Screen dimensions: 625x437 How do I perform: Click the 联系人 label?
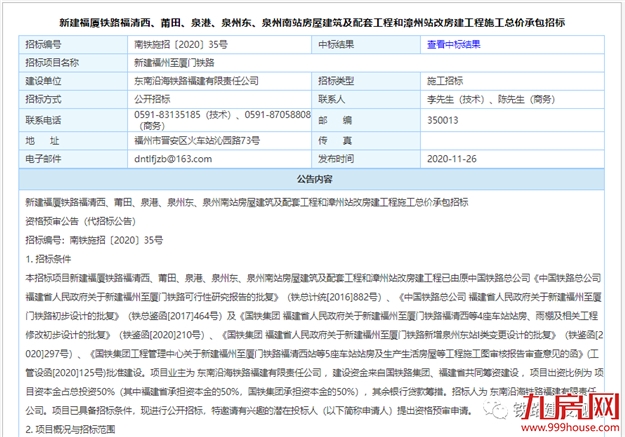[x=331, y=99]
